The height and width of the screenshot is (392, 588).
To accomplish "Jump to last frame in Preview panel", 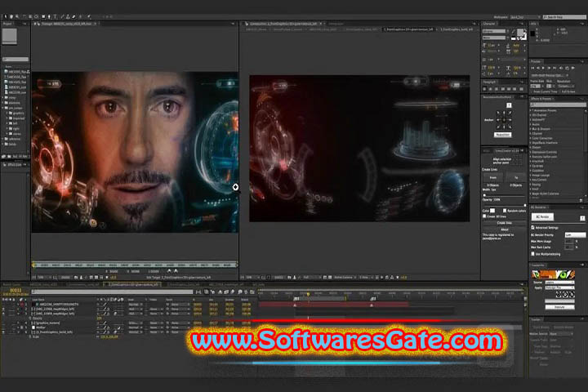I will (x=555, y=68).
